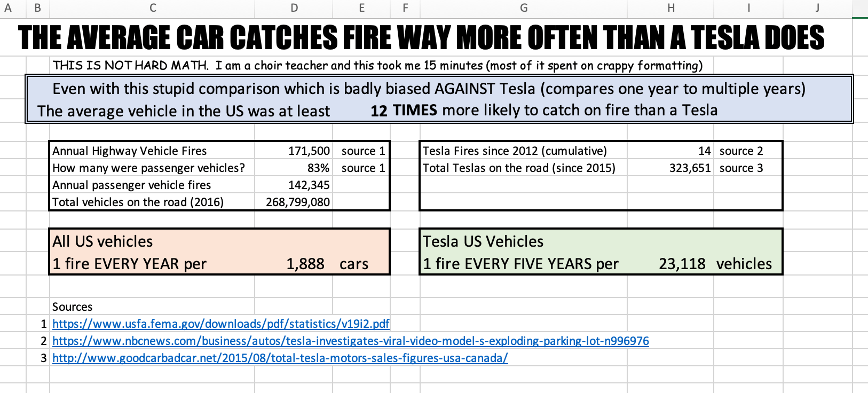868x393 pixels.
Task: Select the source 2 reference cell
Action: point(741,151)
